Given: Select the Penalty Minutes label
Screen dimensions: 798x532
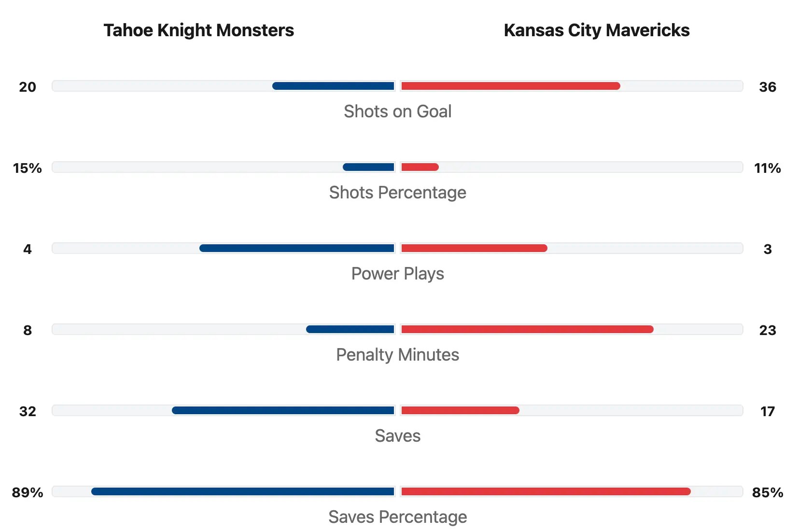Looking at the screenshot, I should tap(397, 355).
